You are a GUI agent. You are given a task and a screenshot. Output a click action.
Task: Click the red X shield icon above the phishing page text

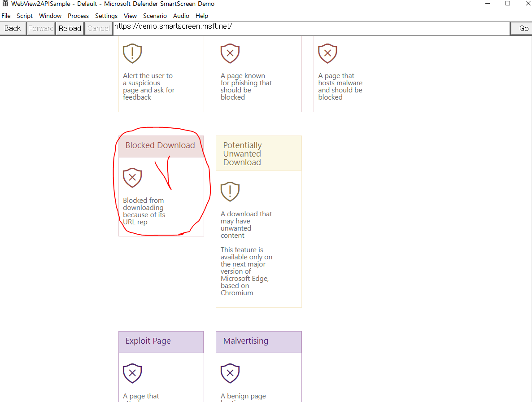(230, 53)
